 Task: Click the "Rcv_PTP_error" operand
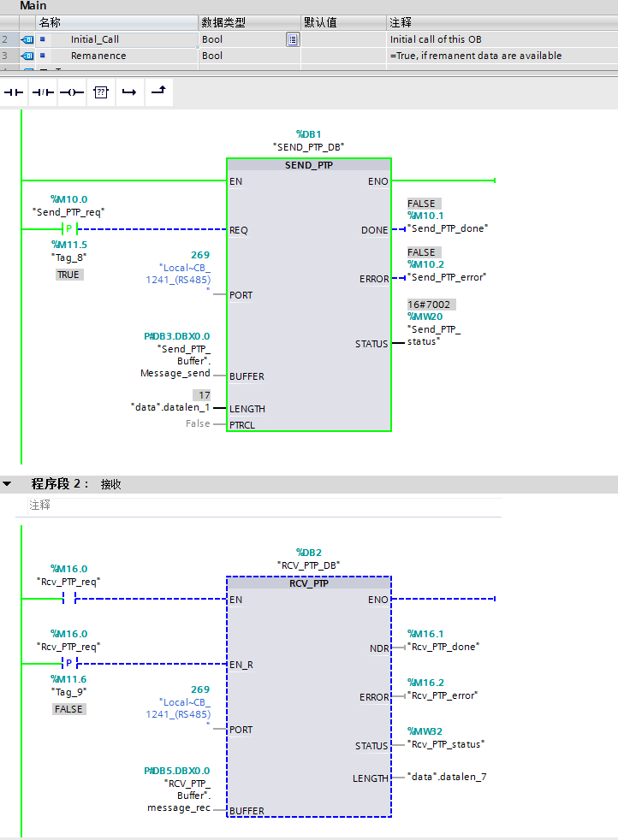(443, 695)
